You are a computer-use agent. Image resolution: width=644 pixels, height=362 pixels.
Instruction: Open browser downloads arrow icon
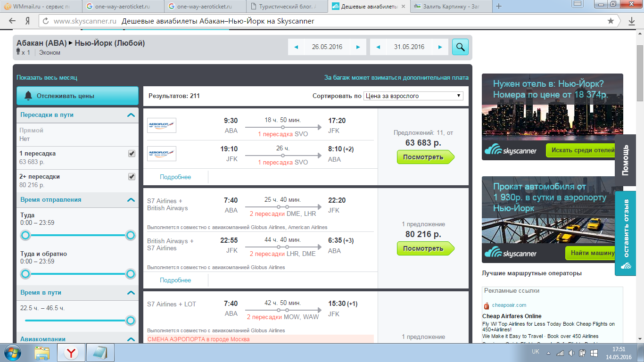point(632,21)
